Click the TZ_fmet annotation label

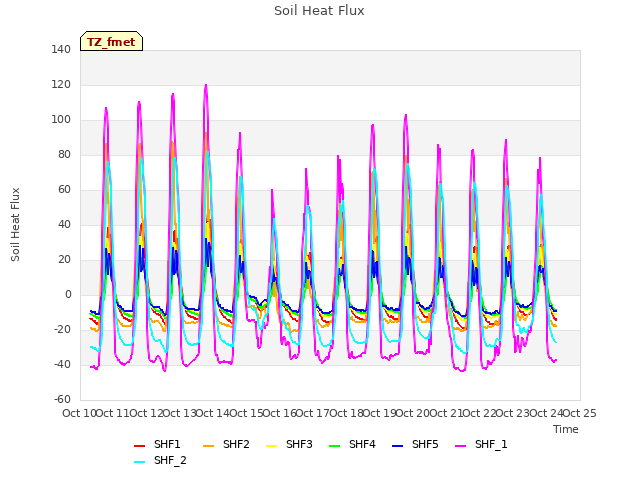pos(111,42)
